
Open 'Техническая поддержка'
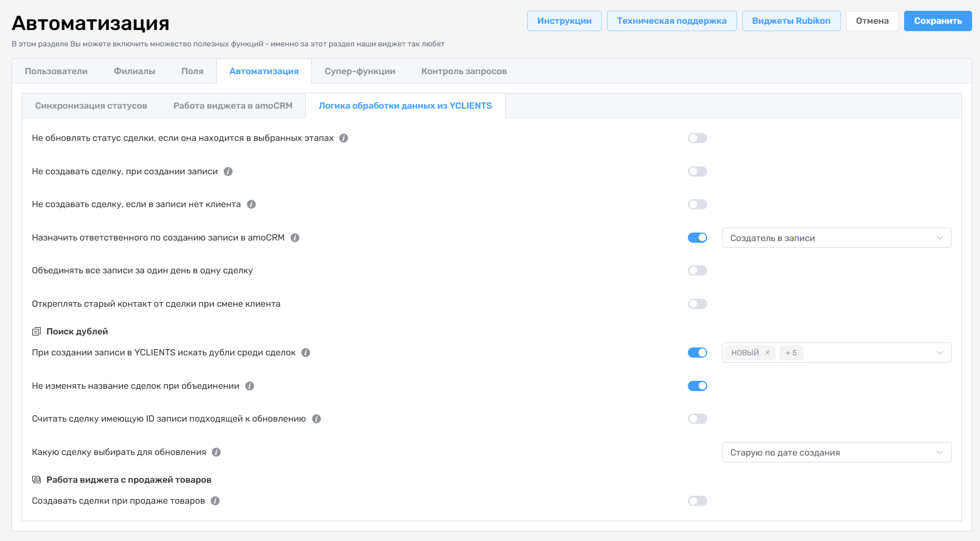pos(671,21)
